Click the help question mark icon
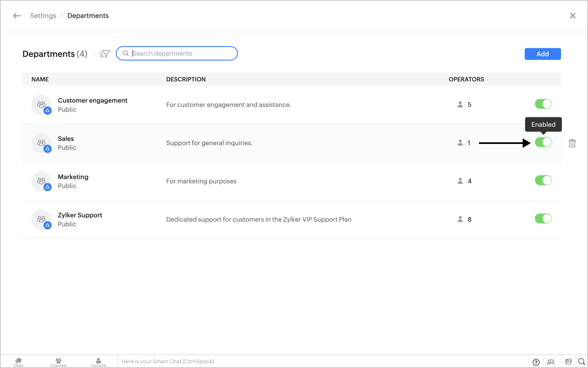This screenshot has height=368, width=588. [x=536, y=362]
